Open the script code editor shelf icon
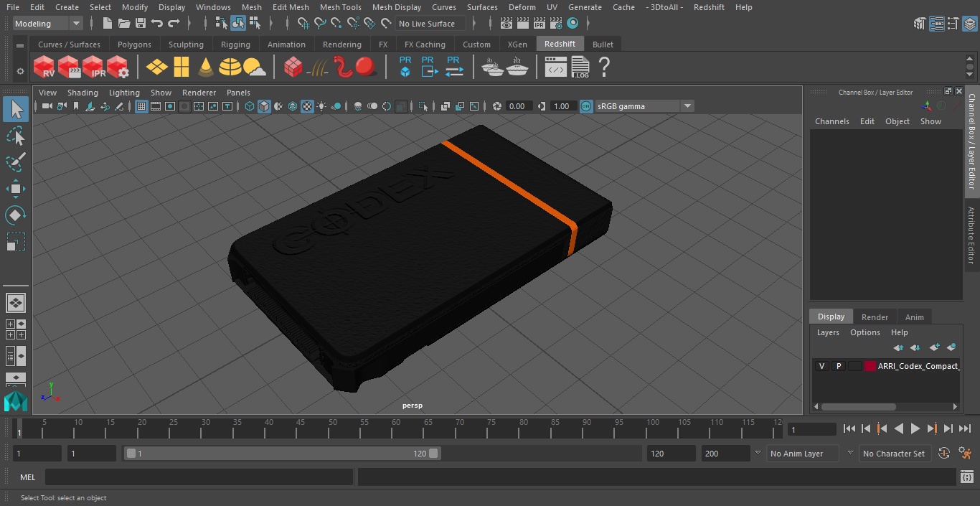The image size is (980, 506). [x=556, y=67]
